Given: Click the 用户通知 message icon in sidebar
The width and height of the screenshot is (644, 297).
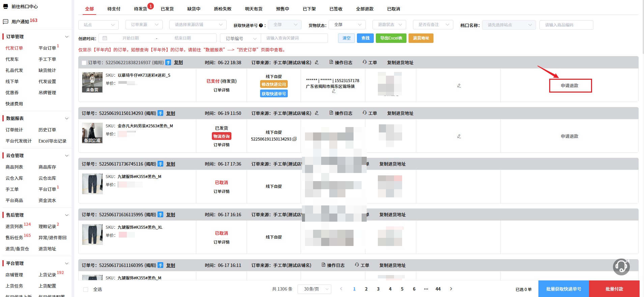Looking at the screenshot, I should coord(5,22).
